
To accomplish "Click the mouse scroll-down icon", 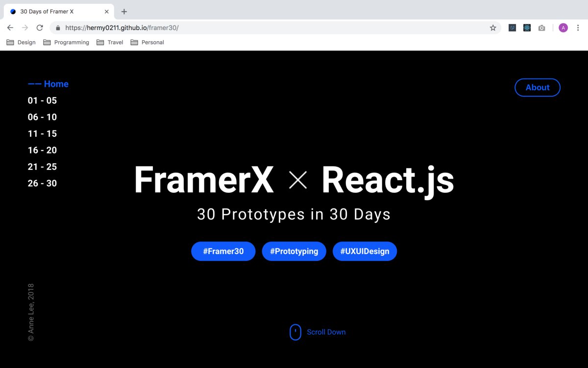I will point(295,332).
